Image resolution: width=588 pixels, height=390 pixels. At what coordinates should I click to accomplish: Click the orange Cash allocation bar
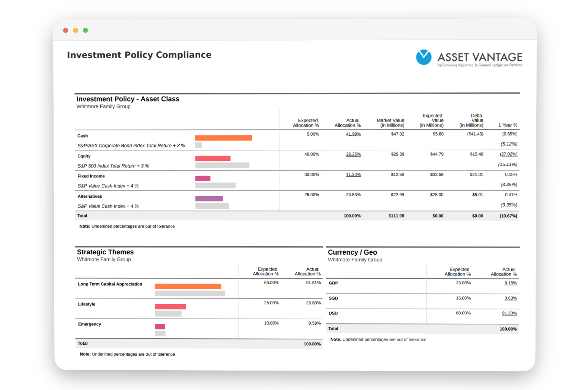click(223, 138)
